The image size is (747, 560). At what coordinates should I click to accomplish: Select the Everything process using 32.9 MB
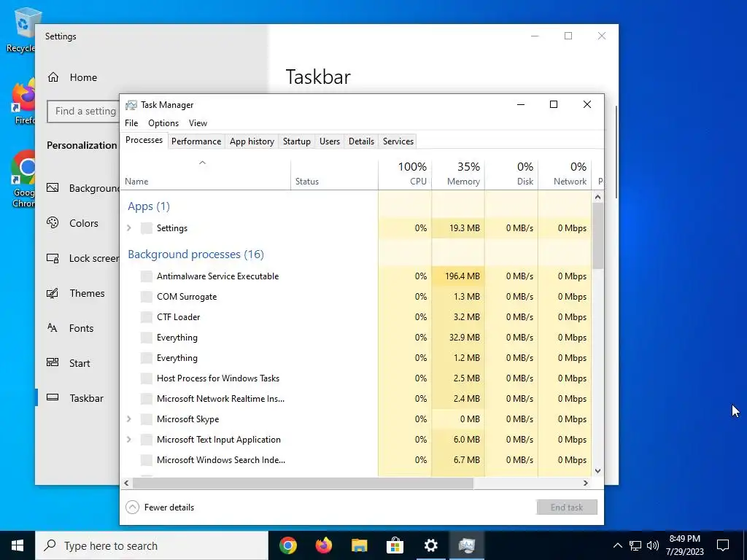(x=356, y=338)
